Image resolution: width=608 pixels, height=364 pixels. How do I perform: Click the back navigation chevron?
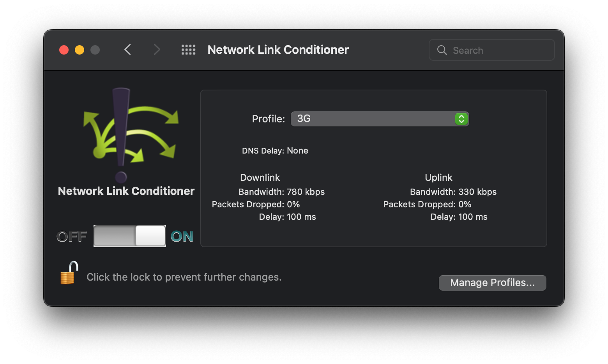[127, 49]
